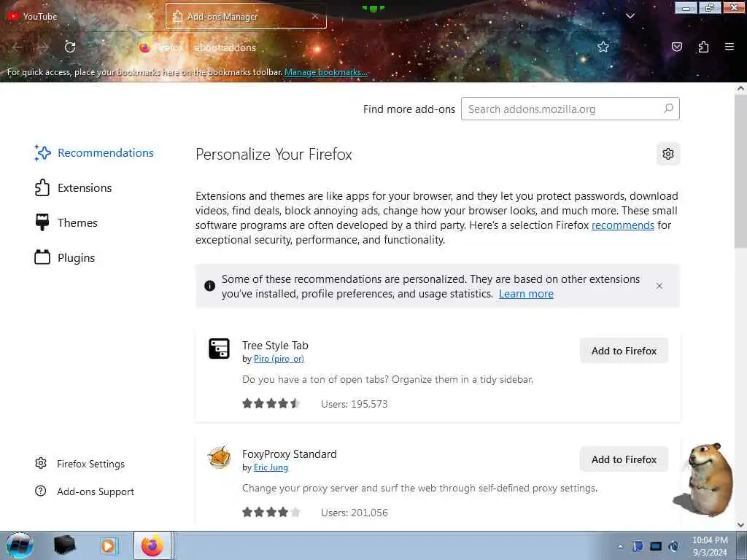
Task: Expand the list all tabs chevron
Action: 630,16
